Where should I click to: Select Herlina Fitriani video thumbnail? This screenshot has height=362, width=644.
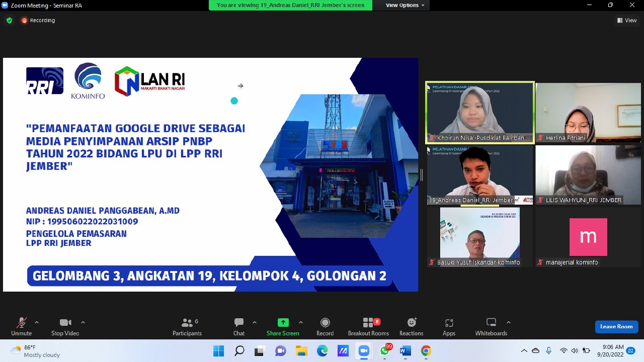[x=588, y=113]
